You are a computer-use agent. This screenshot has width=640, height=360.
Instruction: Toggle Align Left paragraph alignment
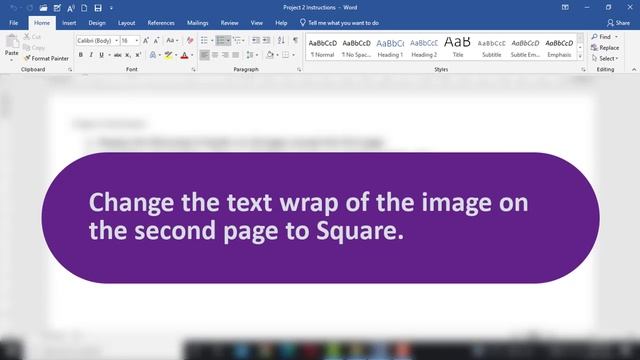pos(204,55)
